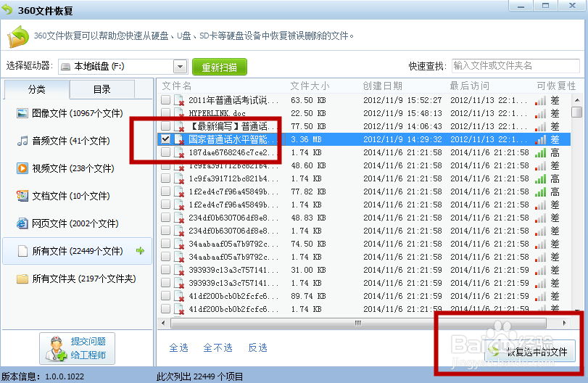Open the 本地磁盘 (F:) drive combo box
The width and height of the screenshot is (588, 383).
pos(123,67)
